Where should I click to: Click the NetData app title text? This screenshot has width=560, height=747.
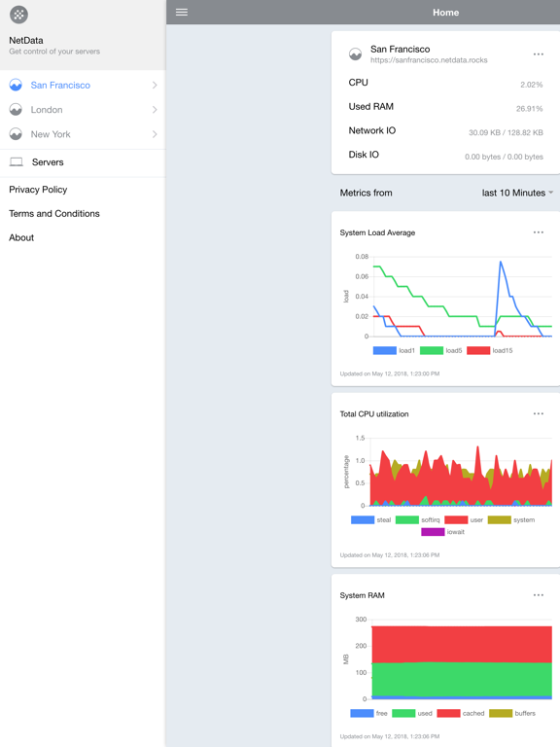(x=26, y=41)
